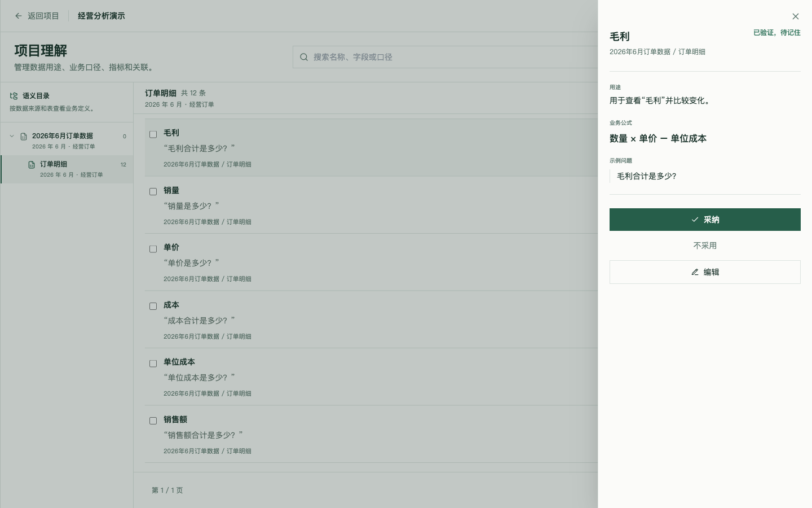The height and width of the screenshot is (508, 812).
Task: Click the breadcrumb 2026年6月订单数据 / 订单明细 in panel
Action: 657,52
